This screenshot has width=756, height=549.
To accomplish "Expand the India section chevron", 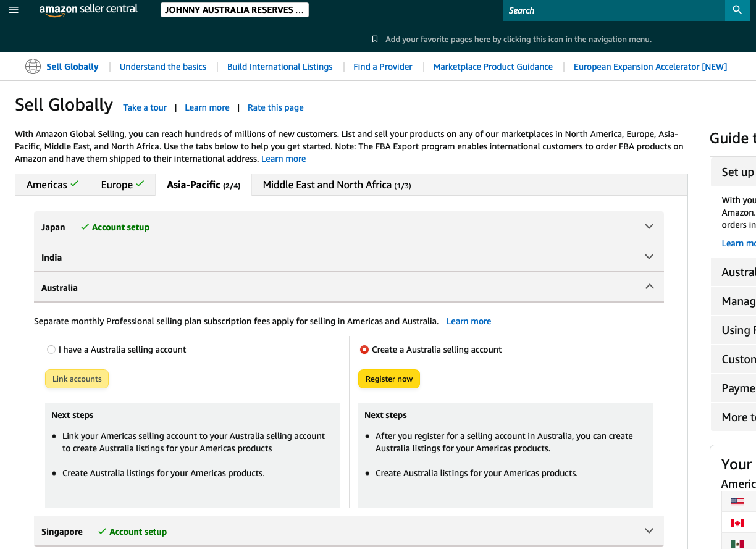I will pos(649,257).
